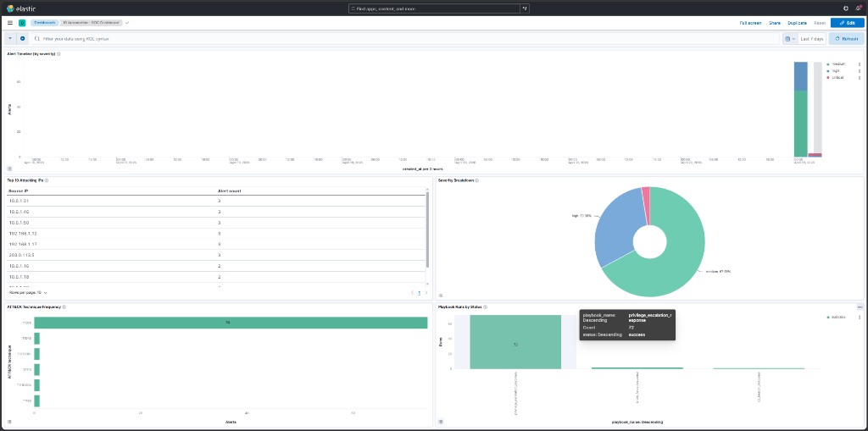The image size is (868, 431).
Task: Open the hamburger navigation menu
Action: pos(10,23)
